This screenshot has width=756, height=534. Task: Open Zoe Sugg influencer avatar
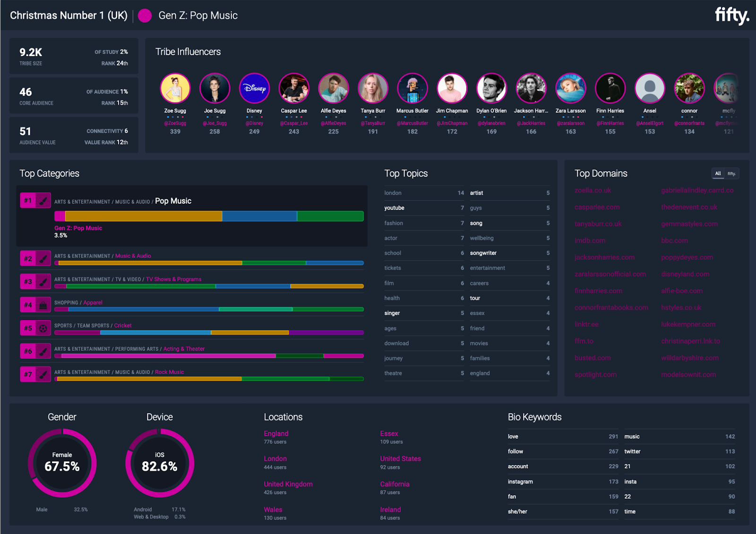pyautogui.click(x=175, y=88)
